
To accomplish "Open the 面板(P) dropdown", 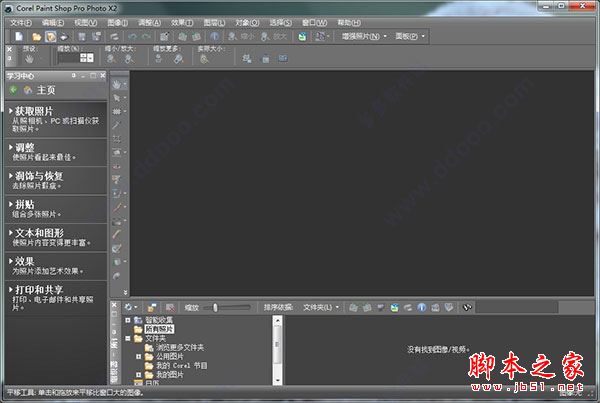I will 410,36.
